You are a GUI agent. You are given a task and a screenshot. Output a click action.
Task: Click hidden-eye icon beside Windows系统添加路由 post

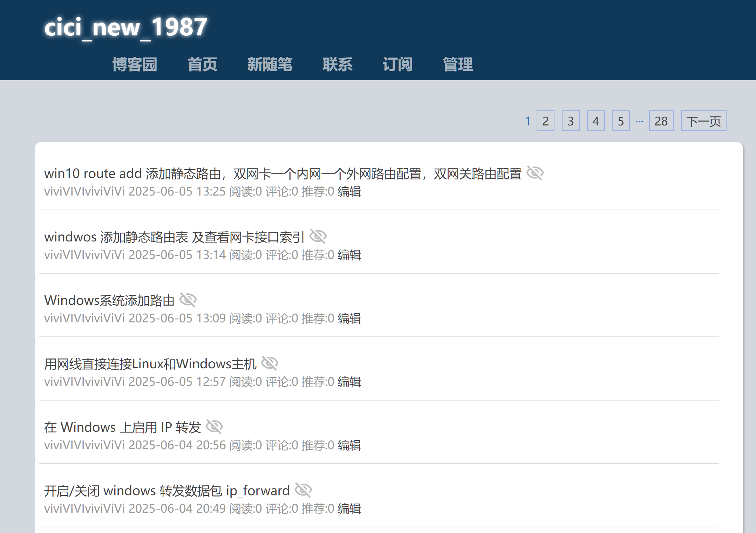(188, 300)
